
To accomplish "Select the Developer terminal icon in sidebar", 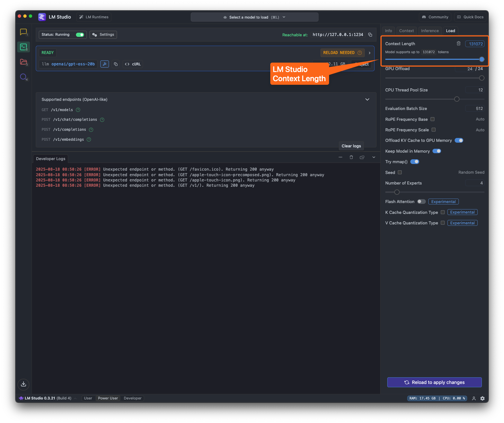I will point(23,47).
